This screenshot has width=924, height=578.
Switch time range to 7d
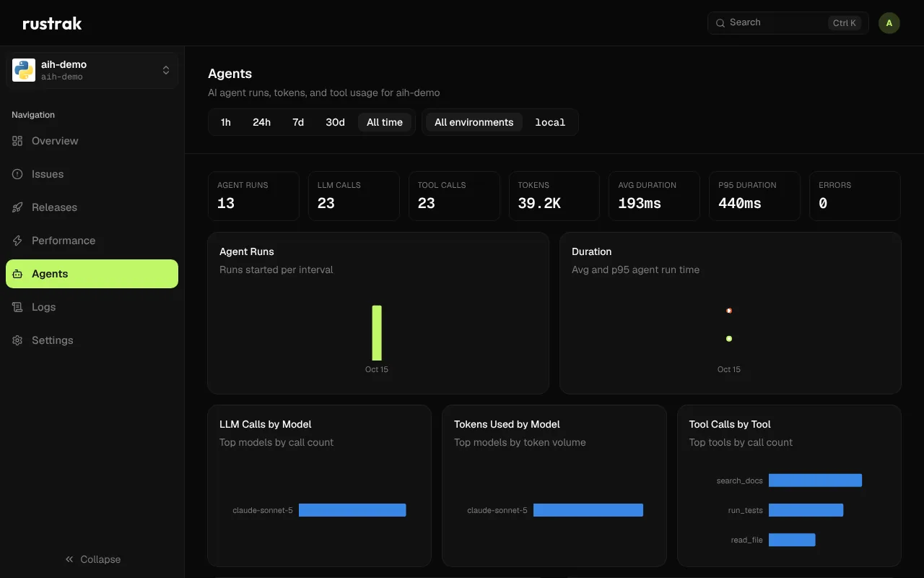point(298,122)
